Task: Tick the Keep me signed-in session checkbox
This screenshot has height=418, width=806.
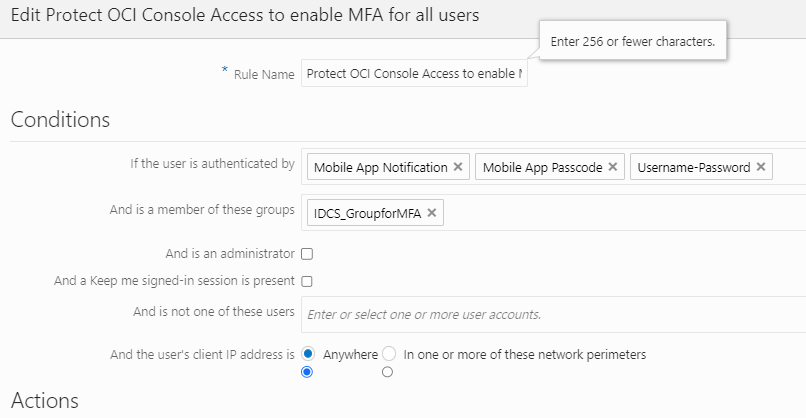Action: coord(307,282)
